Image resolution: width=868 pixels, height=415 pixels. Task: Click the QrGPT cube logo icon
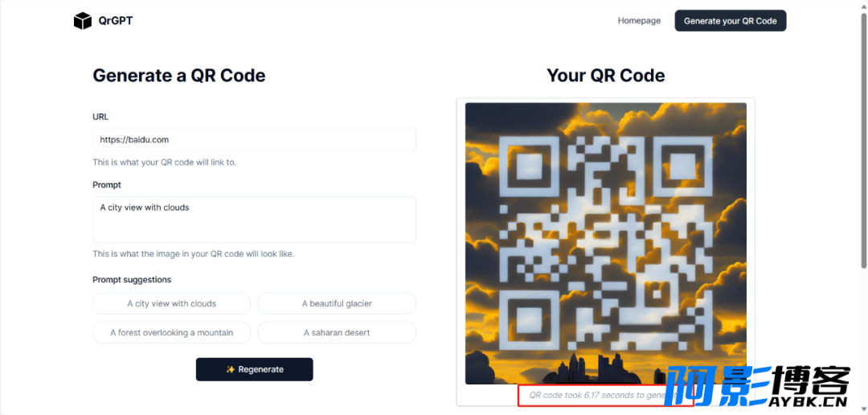pyautogui.click(x=83, y=21)
